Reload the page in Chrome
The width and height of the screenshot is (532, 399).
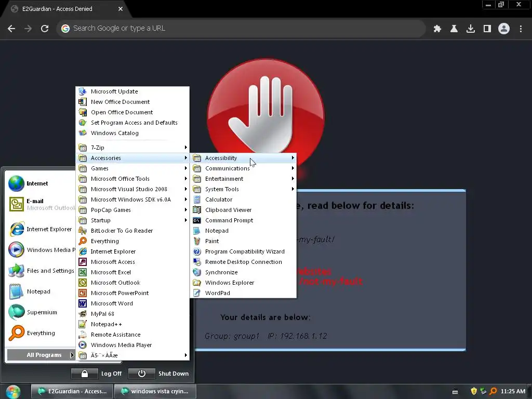pos(45,29)
